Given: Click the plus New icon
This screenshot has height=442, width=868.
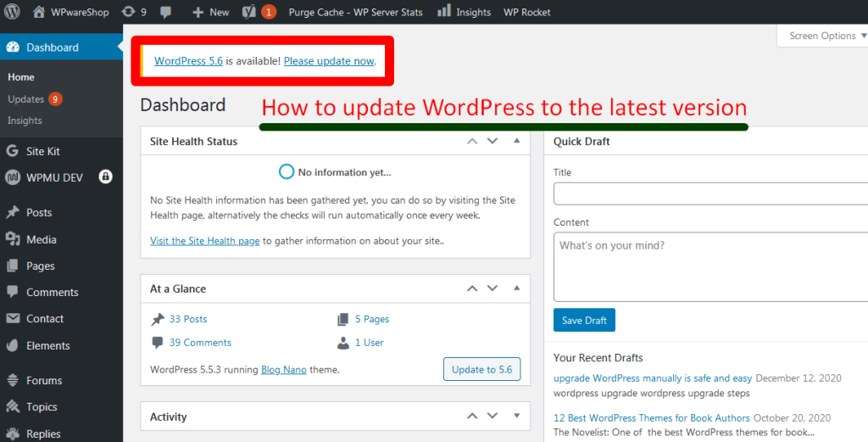Looking at the screenshot, I should click(198, 12).
